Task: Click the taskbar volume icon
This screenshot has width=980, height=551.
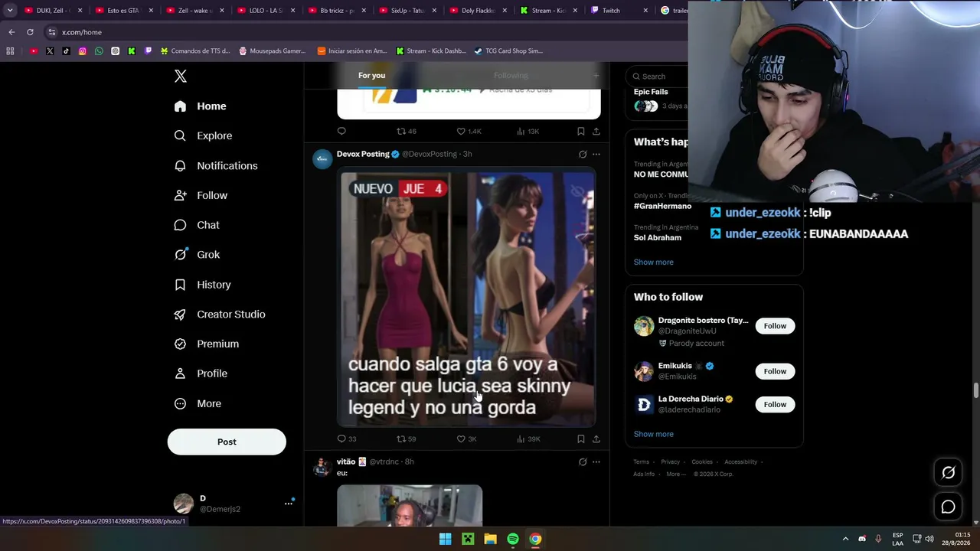Action: click(x=929, y=539)
